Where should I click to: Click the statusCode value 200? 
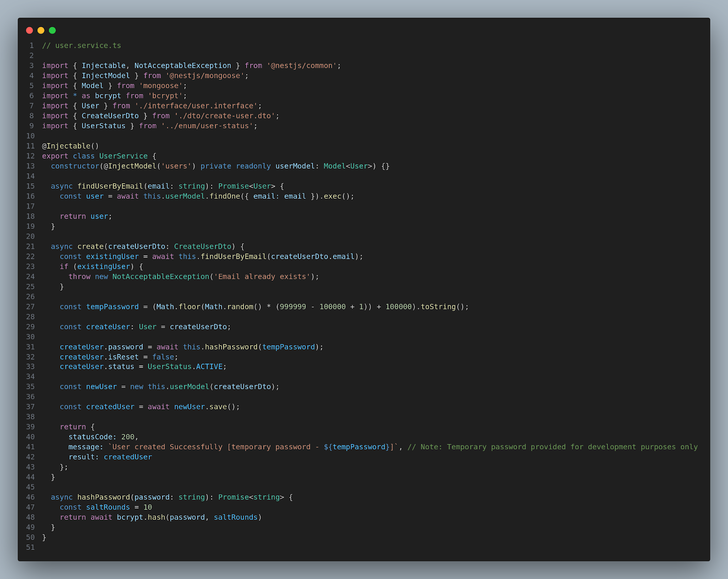click(x=128, y=437)
